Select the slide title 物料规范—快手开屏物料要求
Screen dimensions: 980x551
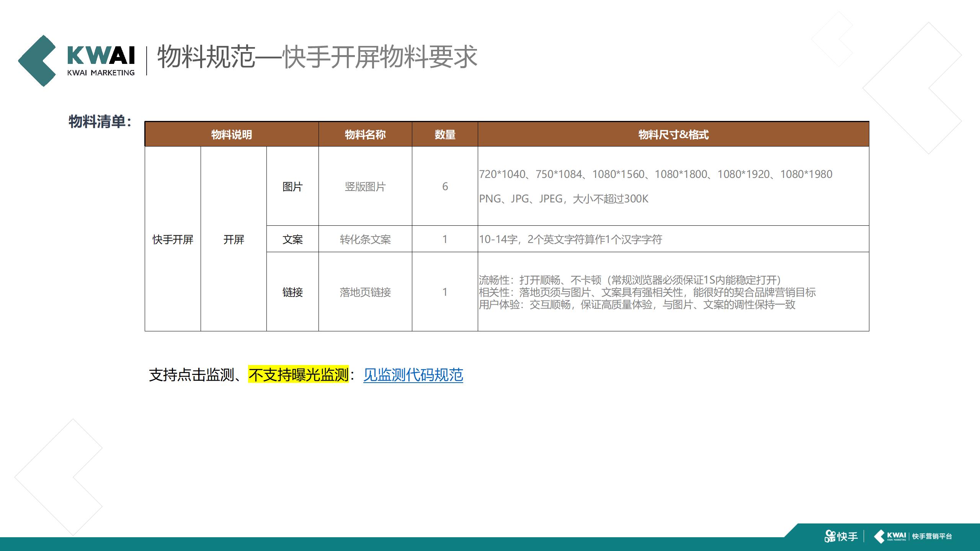pyautogui.click(x=317, y=57)
